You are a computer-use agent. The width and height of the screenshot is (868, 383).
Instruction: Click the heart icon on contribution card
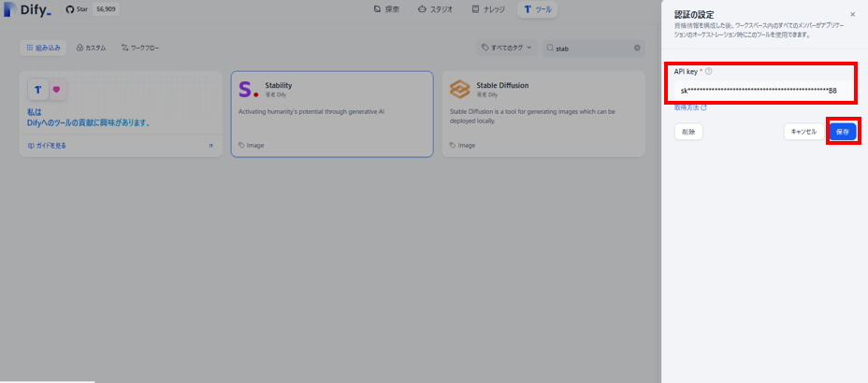pos(56,90)
